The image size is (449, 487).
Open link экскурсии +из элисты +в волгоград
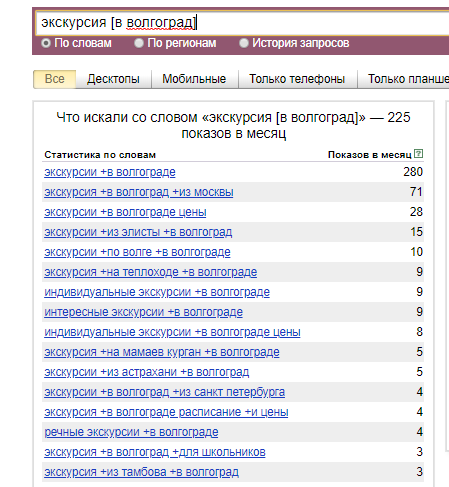138,232
